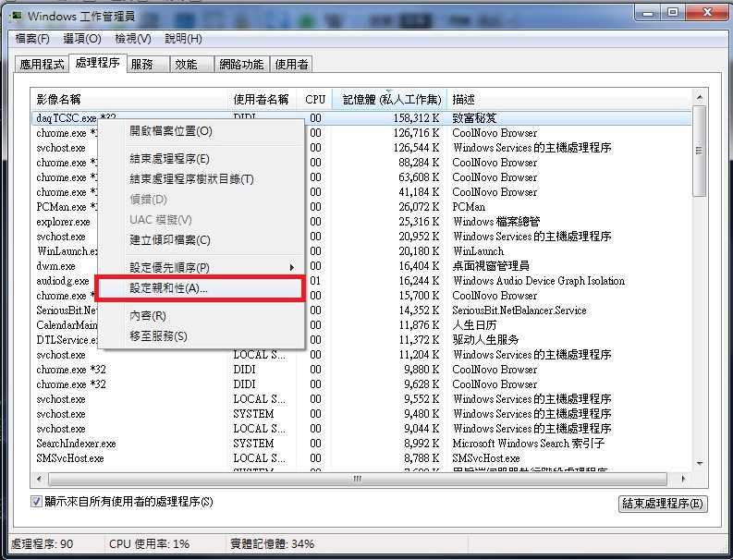This screenshot has width=733, height=560.
Task: Sort by 影像名稱 column header
Action: pyautogui.click(x=129, y=99)
